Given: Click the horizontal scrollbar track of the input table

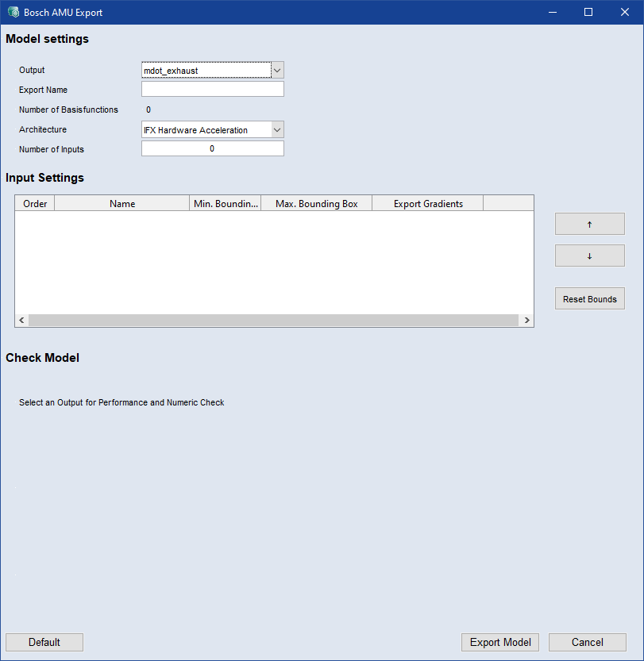Looking at the screenshot, I should (x=274, y=320).
